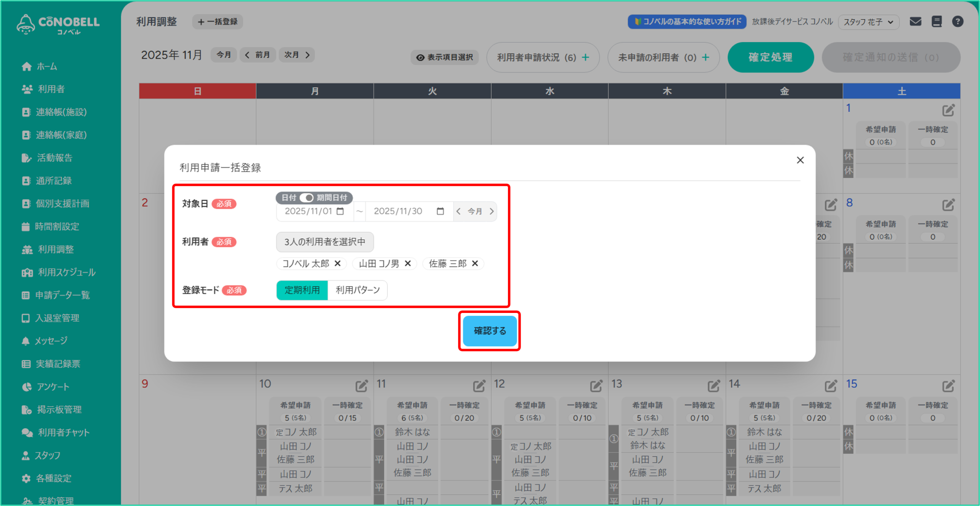Remove コノベル 太郎 from selected users
This screenshot has height=506, width=980.
(x=338, y=264)
